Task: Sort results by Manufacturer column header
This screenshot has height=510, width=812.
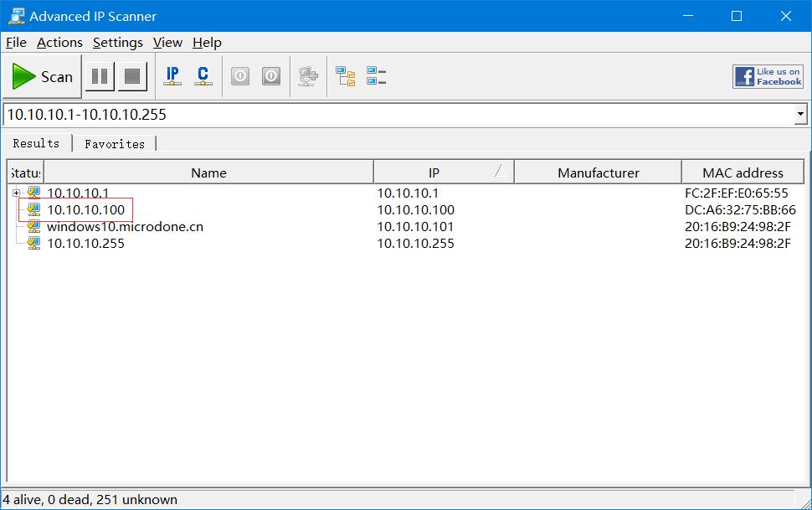Action: click(598, 173)
